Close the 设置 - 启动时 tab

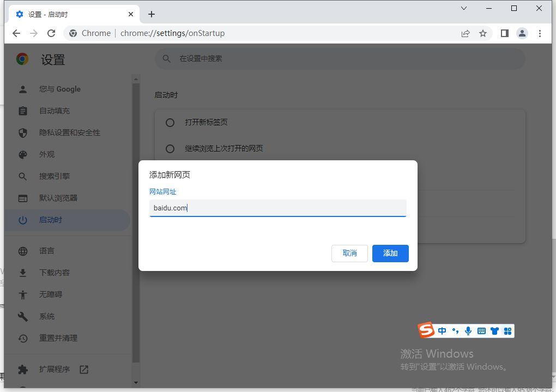coord(131,14)
